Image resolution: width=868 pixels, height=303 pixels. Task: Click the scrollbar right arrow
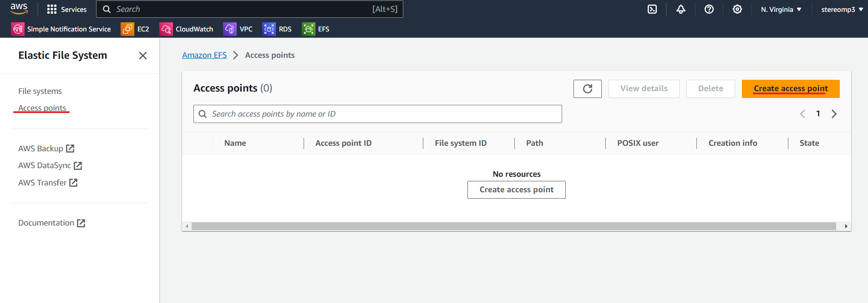[x=846, y=226]
